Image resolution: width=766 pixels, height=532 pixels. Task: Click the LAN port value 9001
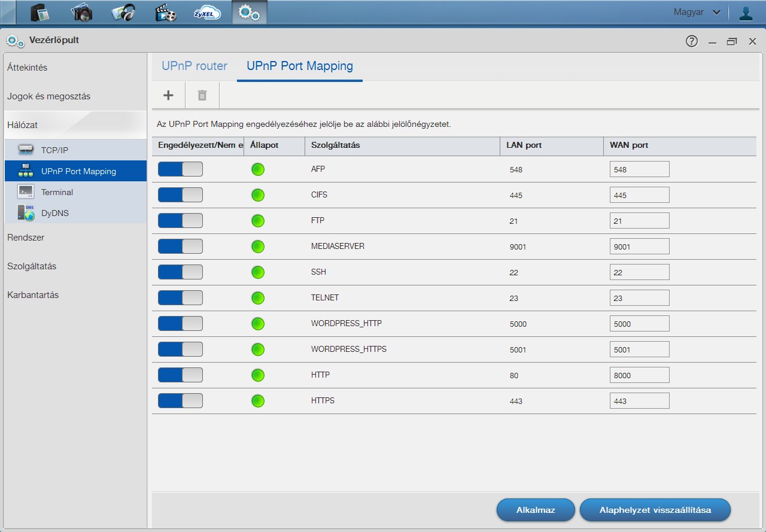click(518, 247)
